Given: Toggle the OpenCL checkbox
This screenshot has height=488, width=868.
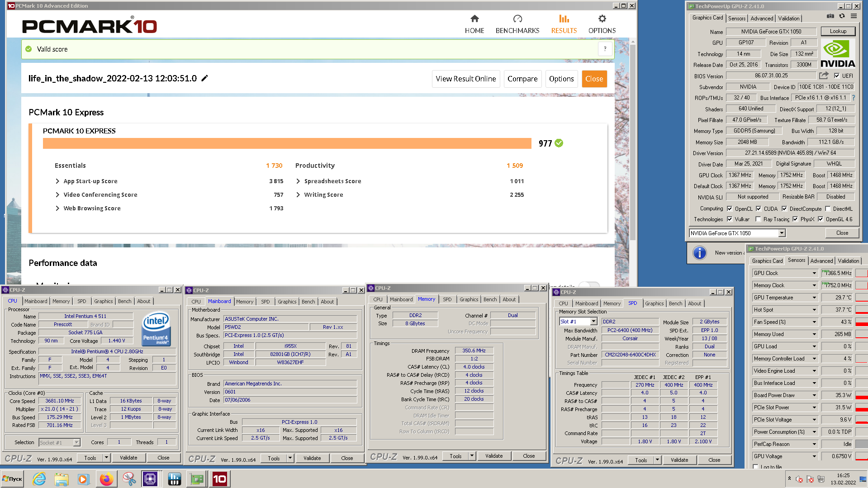Looking at the screenshot, I should coord(729,208).
